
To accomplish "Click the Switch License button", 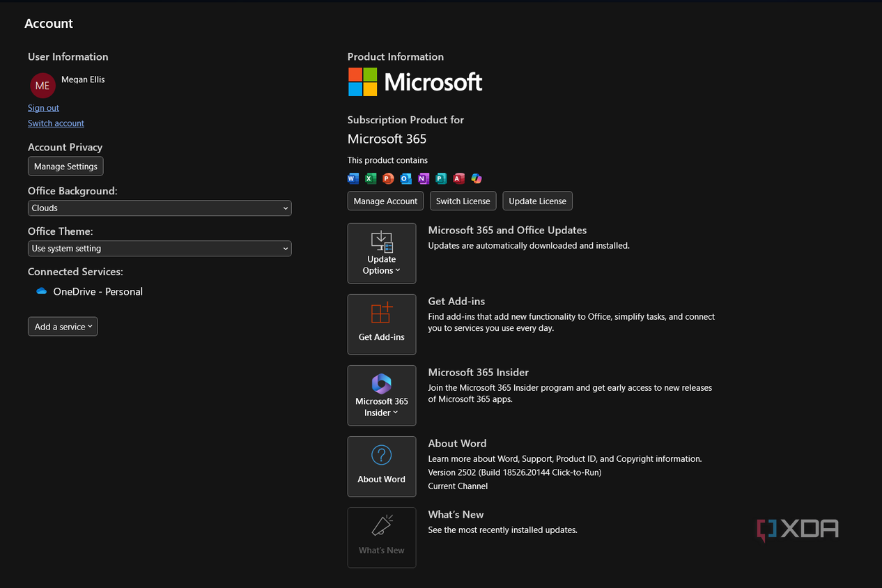I will click(463, 201).
